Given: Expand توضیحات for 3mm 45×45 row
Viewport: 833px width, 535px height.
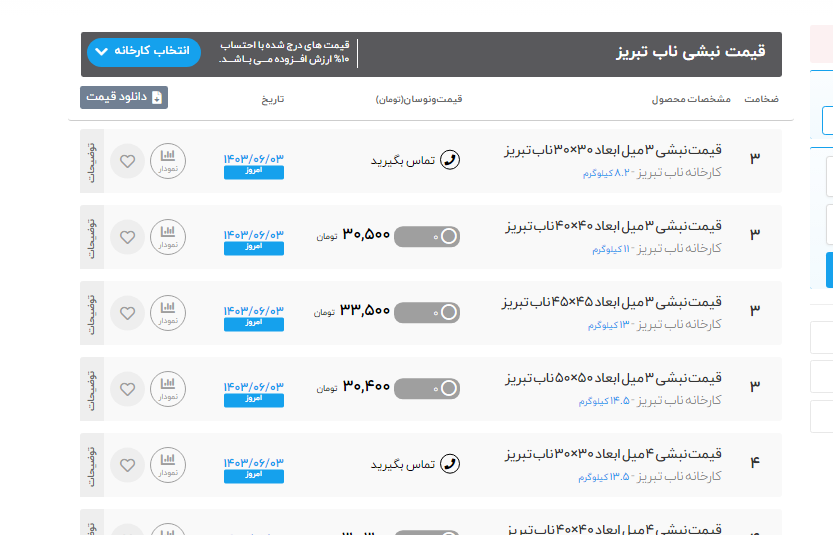Looking at the screenshot, I should 92,313.
